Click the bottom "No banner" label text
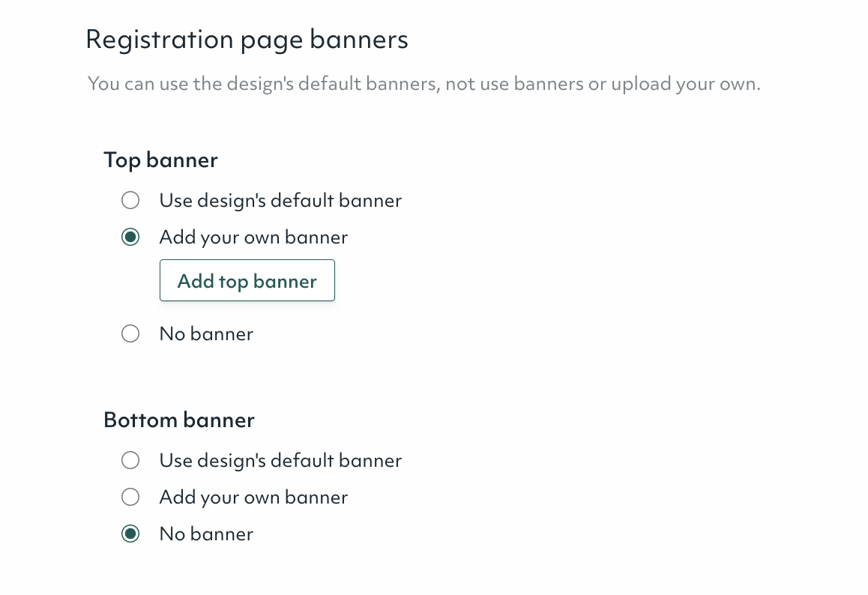Screen dimensions: 868x595 click(x=206, y=534)
